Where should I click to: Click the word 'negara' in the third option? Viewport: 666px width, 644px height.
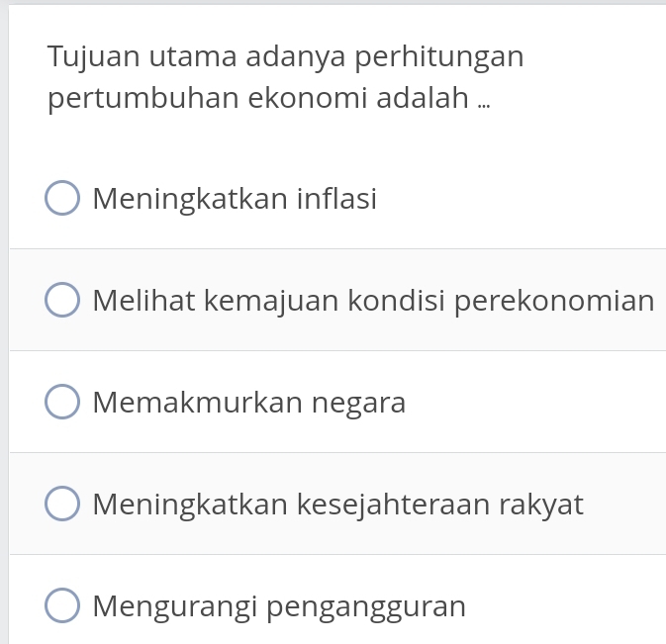pos(359,405)
